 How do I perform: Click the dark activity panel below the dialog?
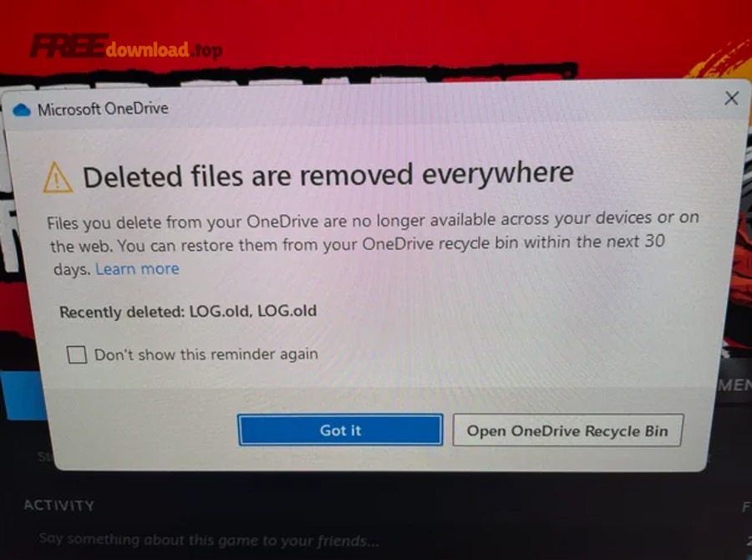pos(376,516)
